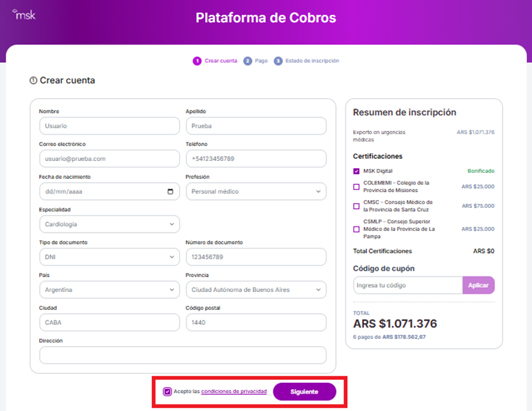Image resolution: width=532 pixels, height=411 pixels.
Task: Click step 3 circle icon for Estado de inscripción
Action: [x=278, y=61]
